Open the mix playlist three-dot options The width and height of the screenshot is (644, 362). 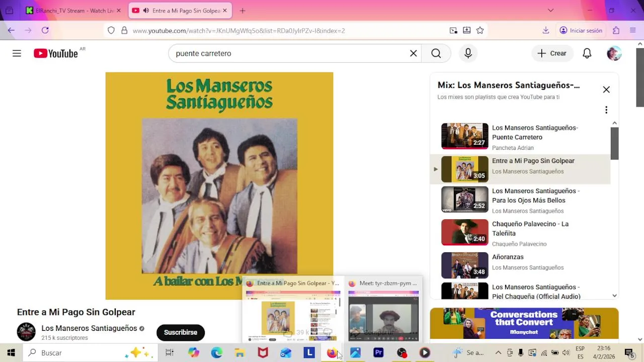point(606,110)
